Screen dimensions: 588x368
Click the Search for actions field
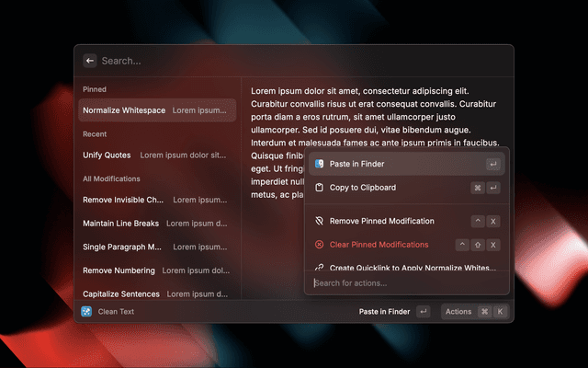coord(404,282)
